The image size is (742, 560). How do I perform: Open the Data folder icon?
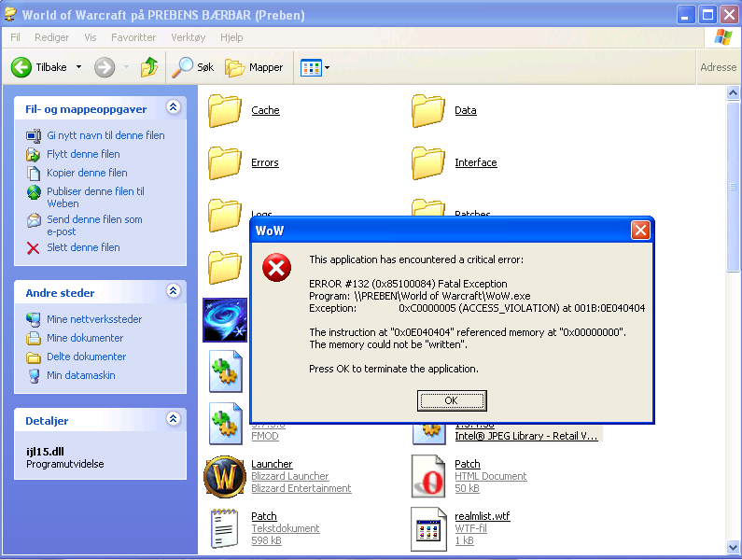click(x=427, y=111)
